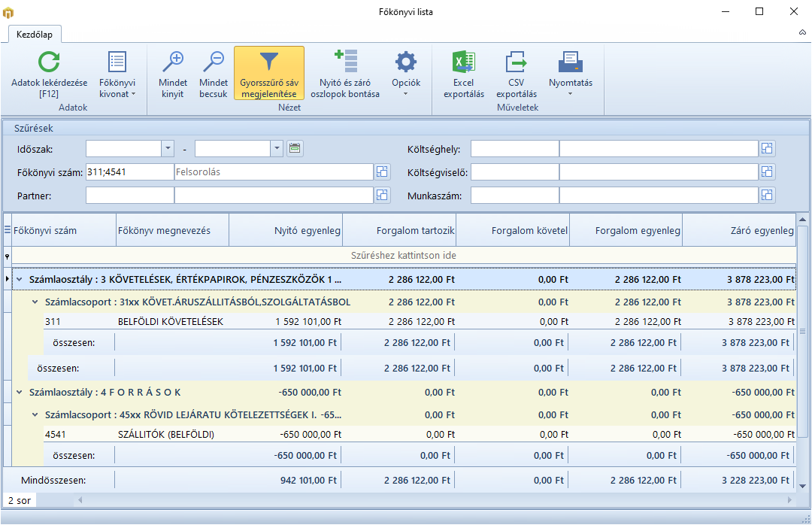Open the Időszak start date dropdown
812x525 pixels.
[168, 149]
